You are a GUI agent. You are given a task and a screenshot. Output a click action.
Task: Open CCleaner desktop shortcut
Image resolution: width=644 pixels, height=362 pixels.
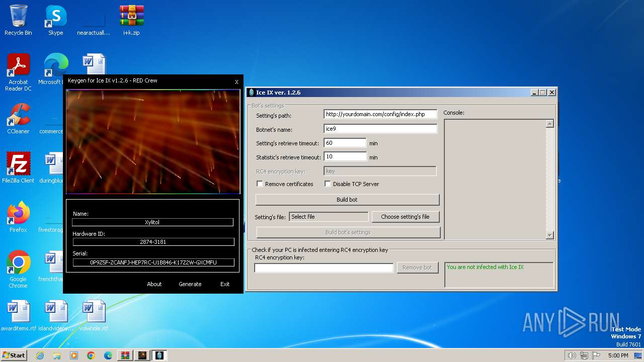point(18,119)
